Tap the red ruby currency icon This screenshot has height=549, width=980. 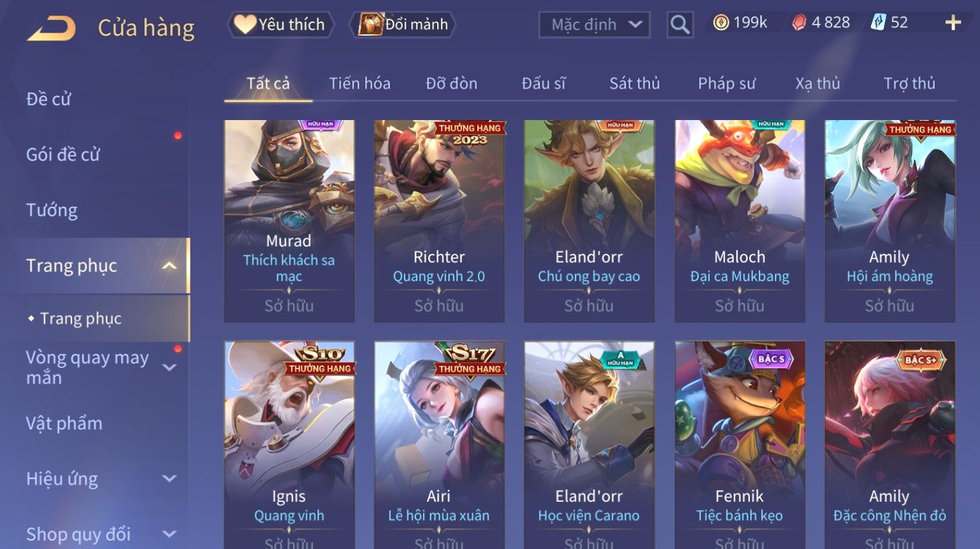coord(799,23)
